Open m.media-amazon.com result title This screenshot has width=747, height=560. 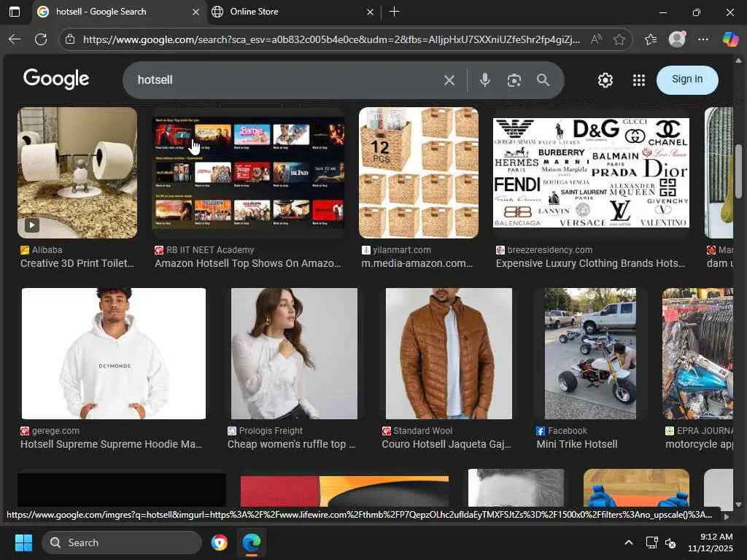pos(417,263)
